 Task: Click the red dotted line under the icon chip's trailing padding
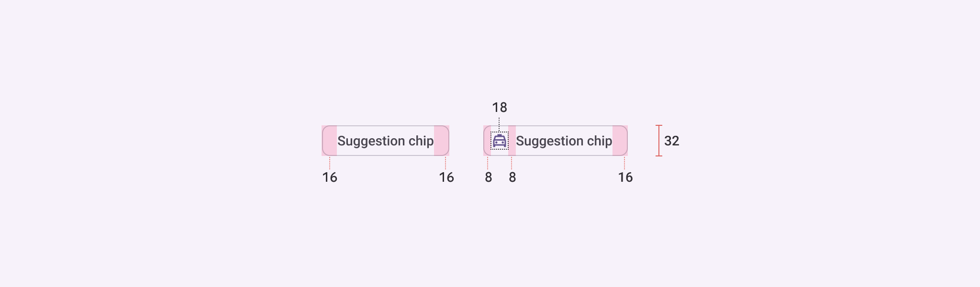click(x=624, y=163)
